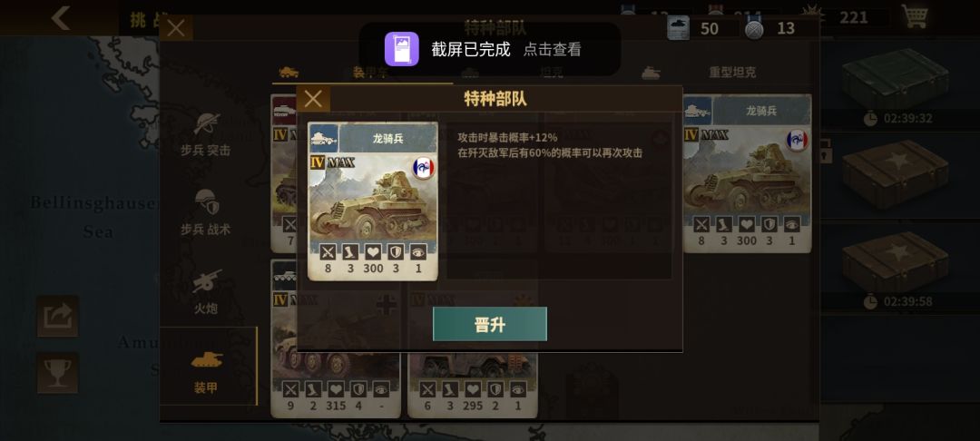980x441 pixels.
Task: Click 点击查看 in screenshot notification
Action: coord(552,49)
